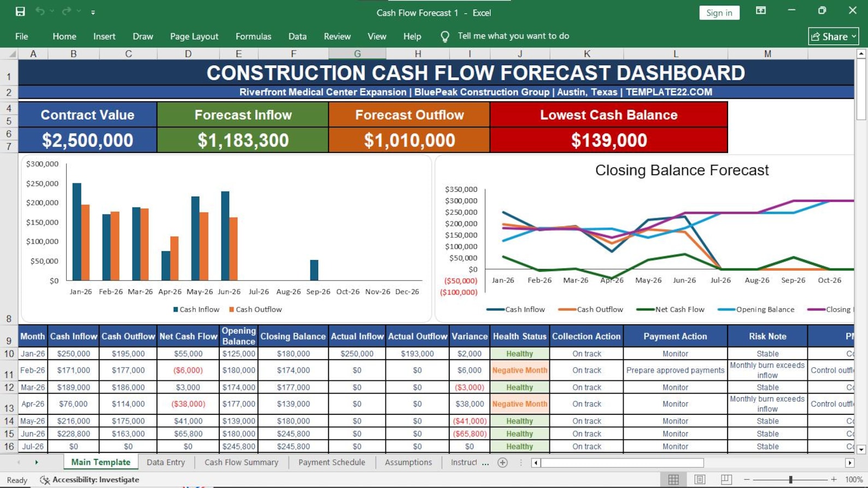Switch to Normal view icon
The image size is (868, 488).
pyautogui.click(x=673, y=479)
